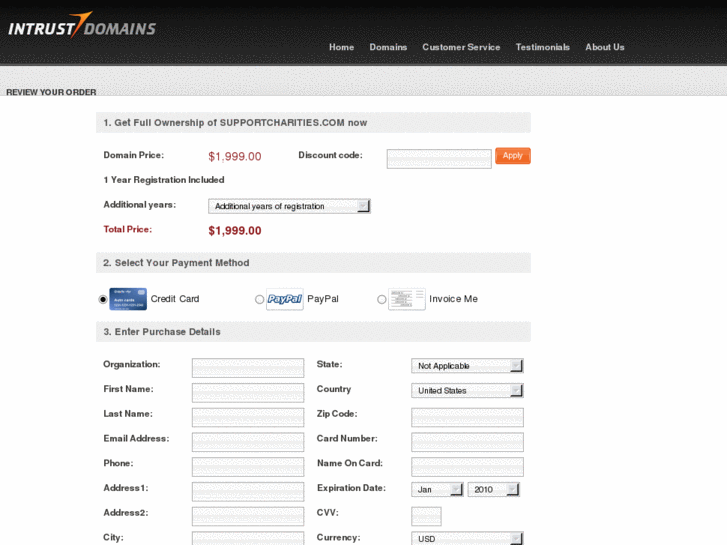The height and width of the screenshot is (545, 727).
Task: Click the Last Name input field
Action: pyautogui.click(x=248, y=417)
